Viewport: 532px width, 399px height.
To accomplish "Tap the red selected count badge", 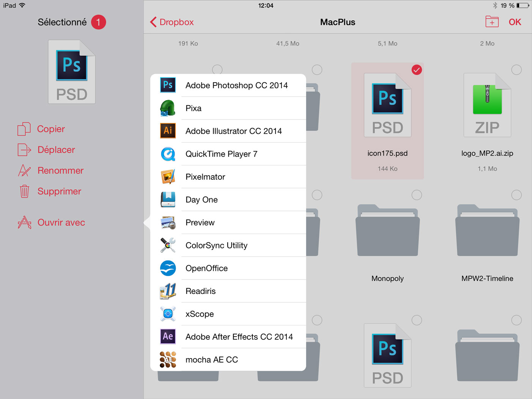I will (x=98, y=22).
